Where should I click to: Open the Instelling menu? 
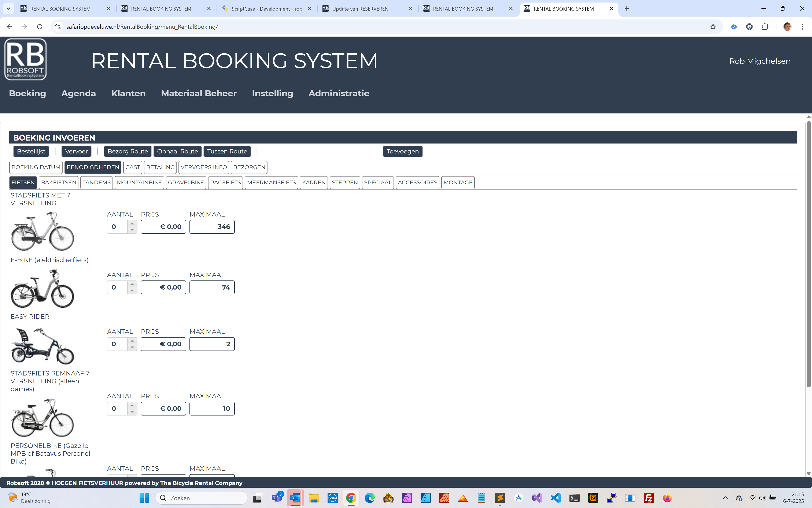272,93
